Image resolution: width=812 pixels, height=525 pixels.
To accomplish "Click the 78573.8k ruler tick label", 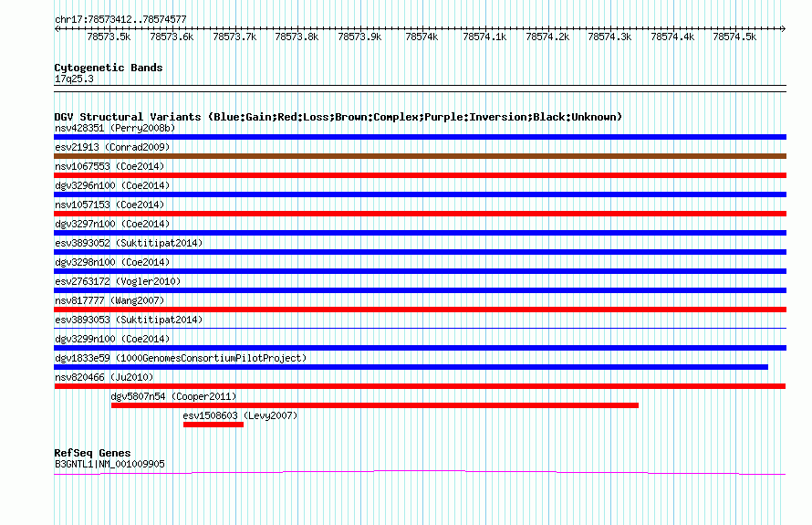I will 297,37.
